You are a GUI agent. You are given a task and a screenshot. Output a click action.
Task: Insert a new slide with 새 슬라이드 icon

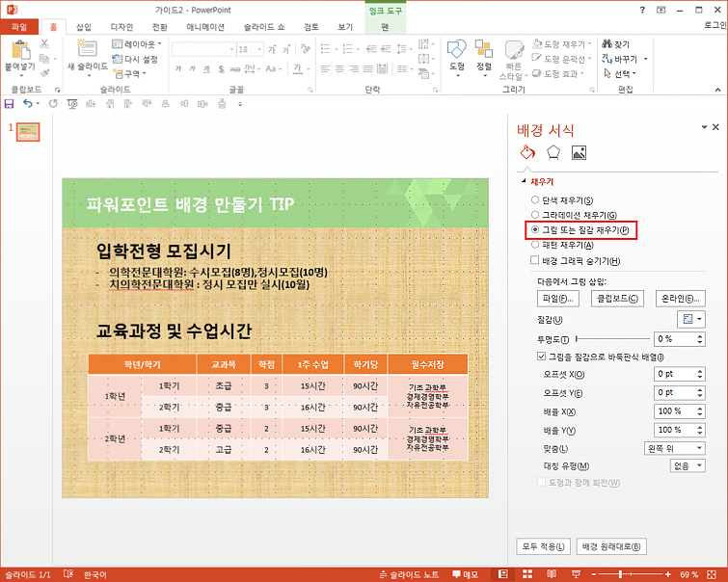pos(87,49)
